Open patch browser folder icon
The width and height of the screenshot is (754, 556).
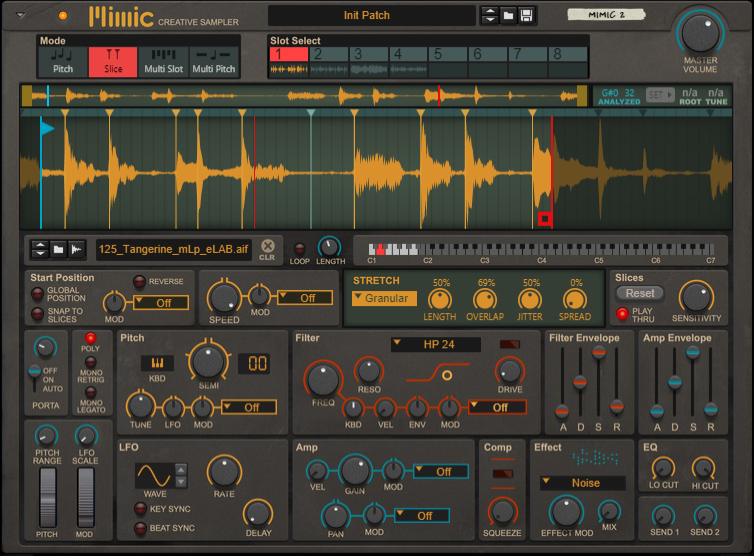pos(508,15)
